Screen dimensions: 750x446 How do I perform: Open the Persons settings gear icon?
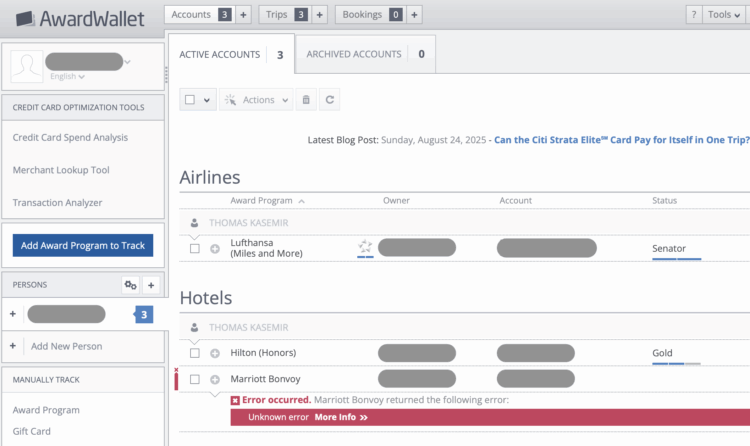[x=130, y=285]
